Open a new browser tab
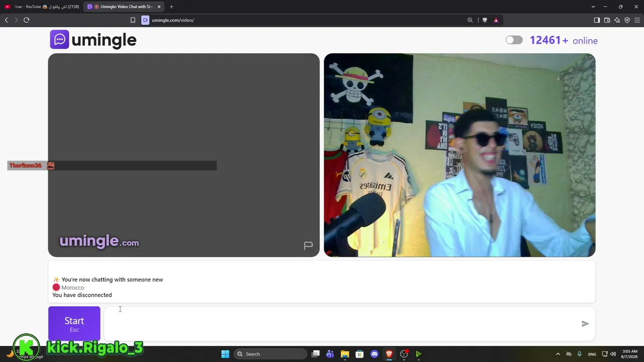 172,7
